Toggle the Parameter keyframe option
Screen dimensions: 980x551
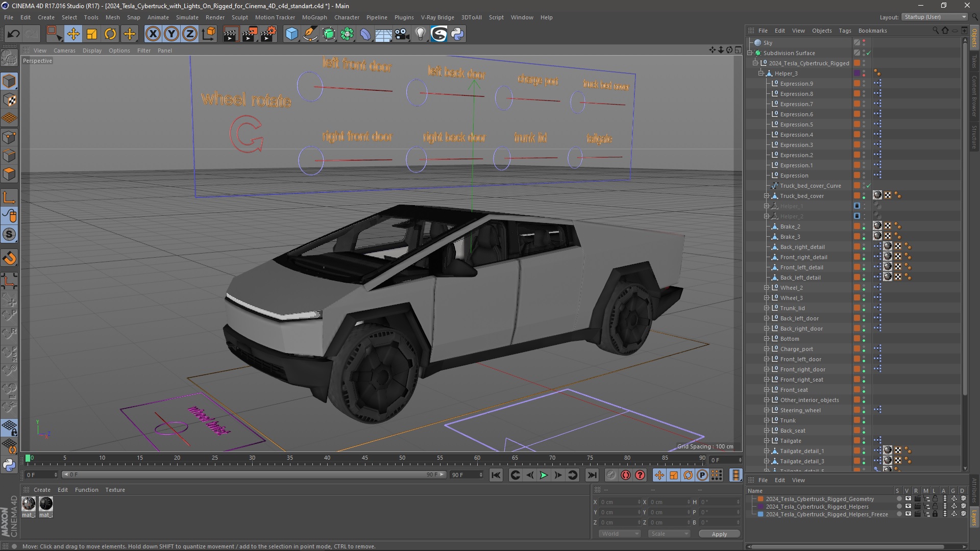coord(702,475)
